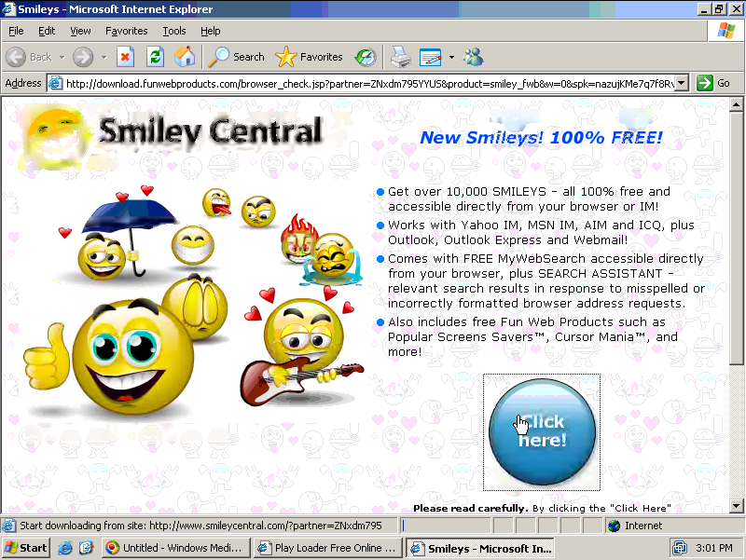Click the Internet Explorer title bar icon

pyautogui.click(x=8, y=8)
